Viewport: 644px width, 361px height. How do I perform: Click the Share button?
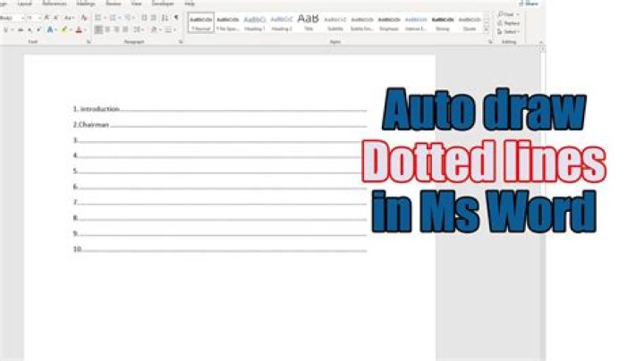coord(529,4)
